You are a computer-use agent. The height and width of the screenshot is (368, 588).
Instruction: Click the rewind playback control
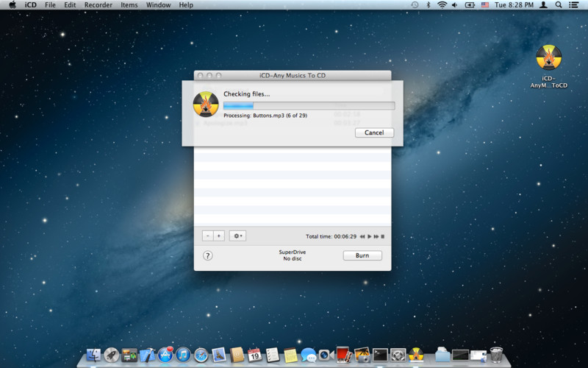(x=362, y=236)
